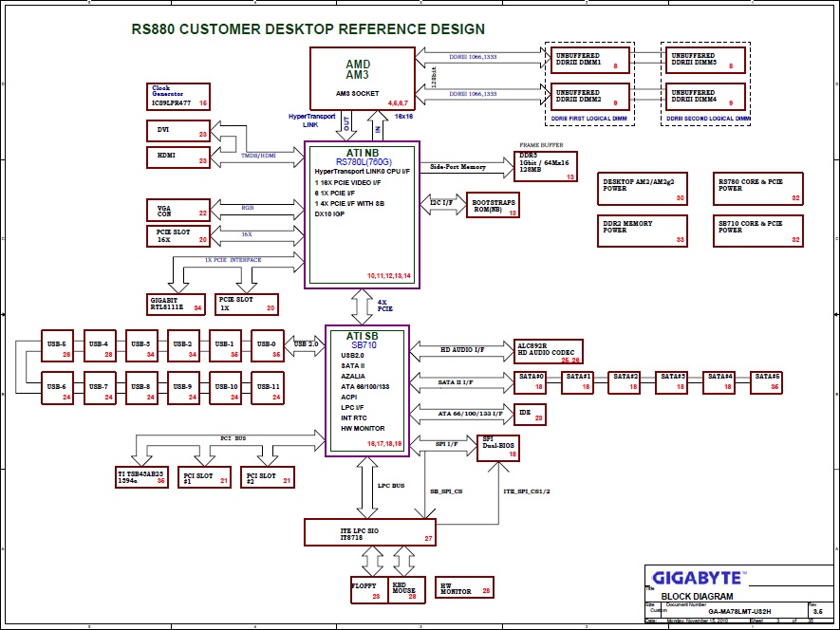
Task: Click the VGA CON box
Action: coord(178,209)
